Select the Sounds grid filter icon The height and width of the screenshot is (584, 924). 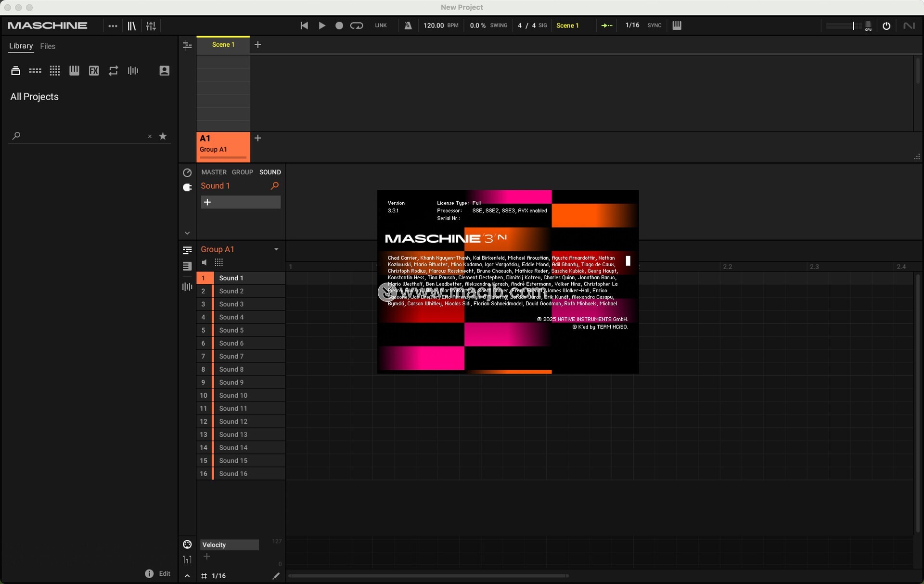(x=55, y=71)
